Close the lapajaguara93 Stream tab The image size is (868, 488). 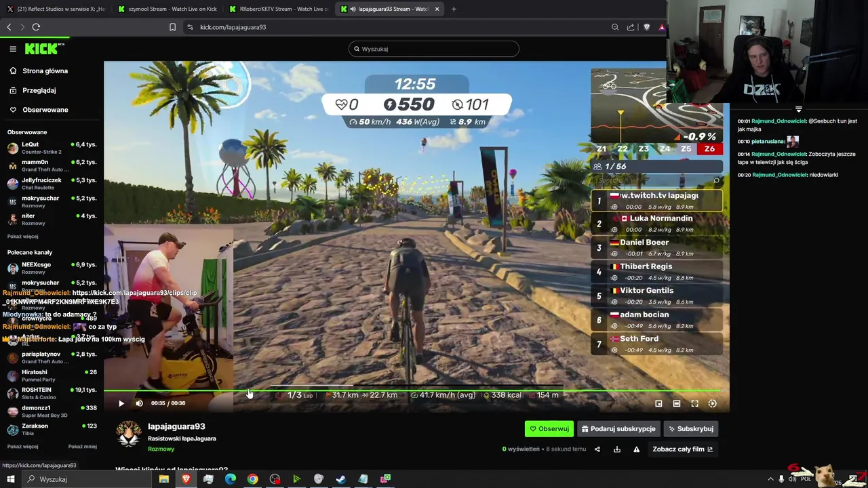[x=437, y=9]
